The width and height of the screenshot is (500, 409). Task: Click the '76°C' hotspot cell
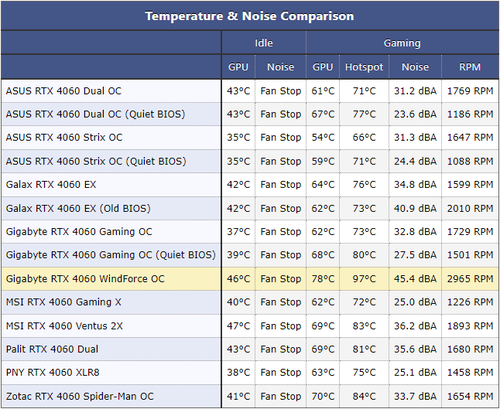point(364,184)
